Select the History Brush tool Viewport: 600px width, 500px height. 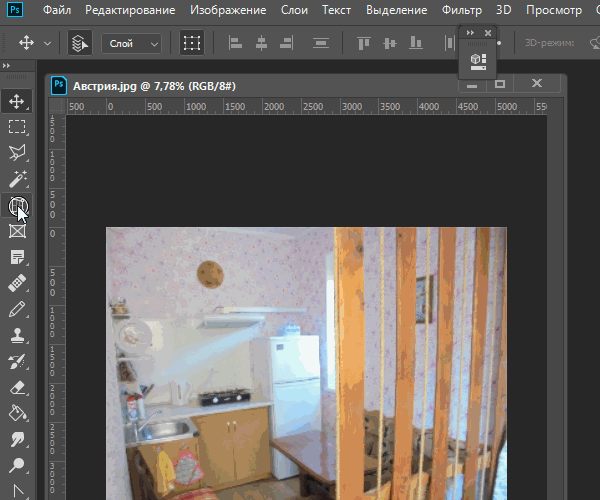coord(17,362)
